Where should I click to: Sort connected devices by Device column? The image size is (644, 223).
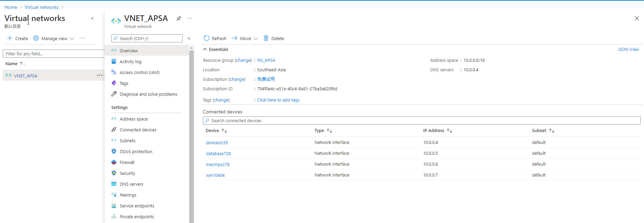click(x=224, y=131)
